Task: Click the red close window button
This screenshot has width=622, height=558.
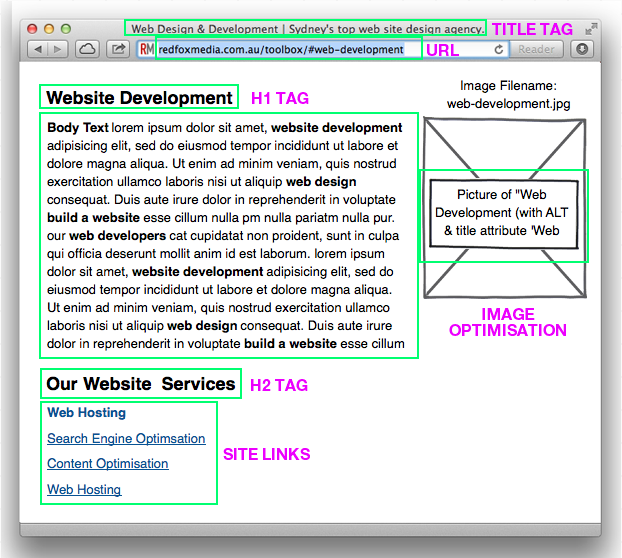Action: 32,29
